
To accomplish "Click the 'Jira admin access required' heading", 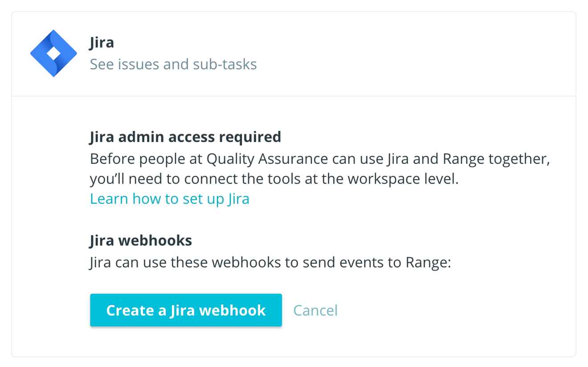I will coord(185,137).
